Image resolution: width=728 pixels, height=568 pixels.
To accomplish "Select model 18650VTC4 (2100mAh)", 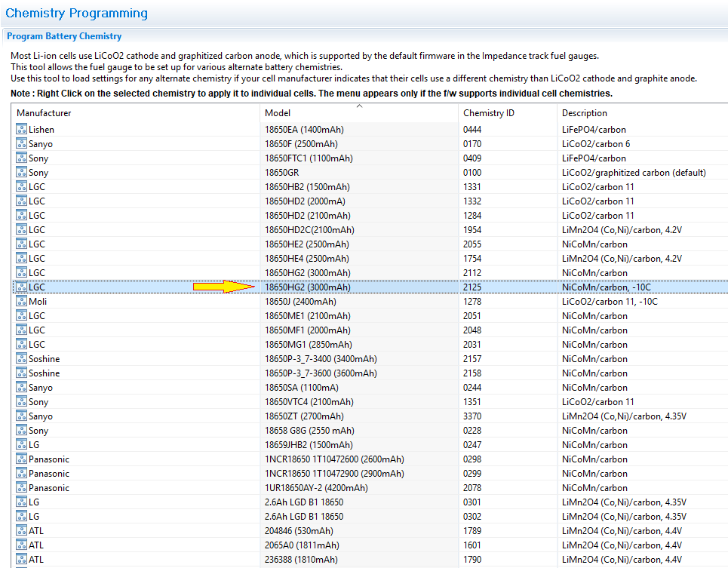I will coord(309,402).
